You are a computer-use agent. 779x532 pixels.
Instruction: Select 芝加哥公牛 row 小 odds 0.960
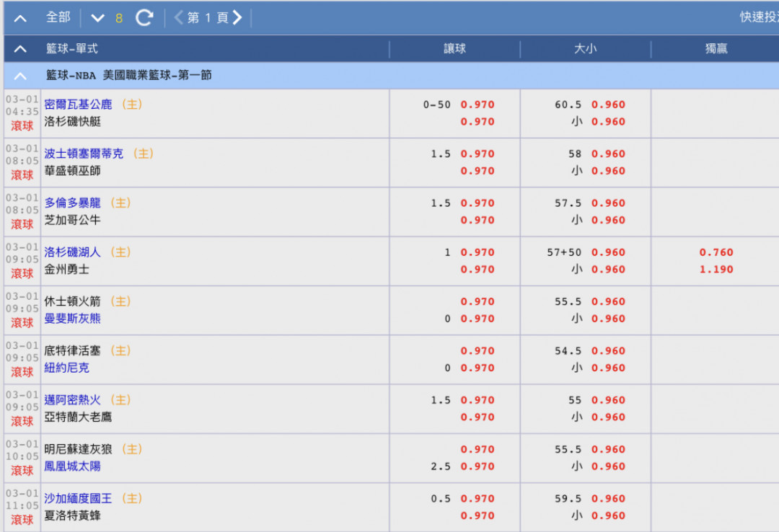coord(608,220)
